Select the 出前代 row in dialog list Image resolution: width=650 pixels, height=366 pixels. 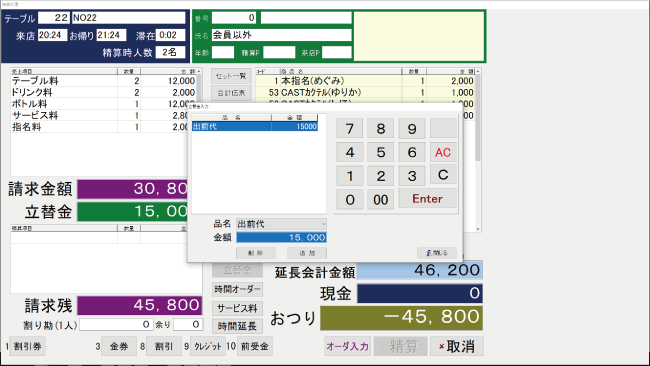(255, 127)
